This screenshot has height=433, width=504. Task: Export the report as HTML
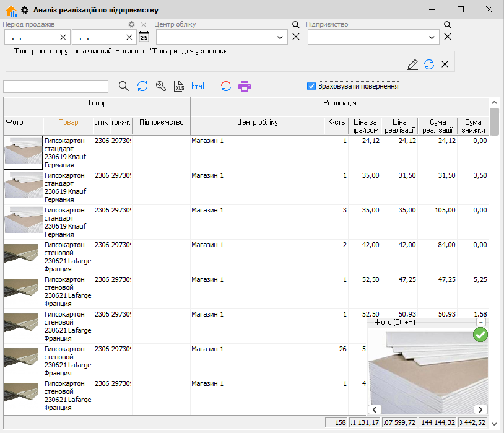[198, 86]
